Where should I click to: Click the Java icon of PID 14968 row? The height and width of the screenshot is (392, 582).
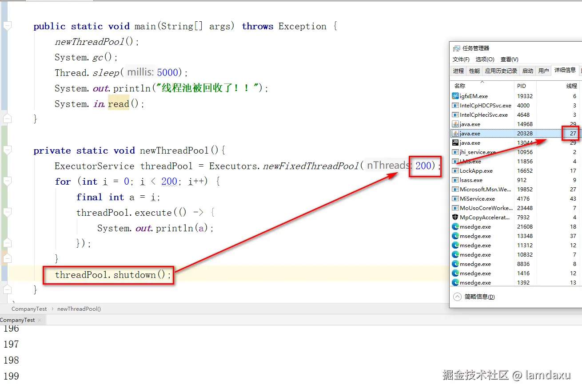(455, 124)
